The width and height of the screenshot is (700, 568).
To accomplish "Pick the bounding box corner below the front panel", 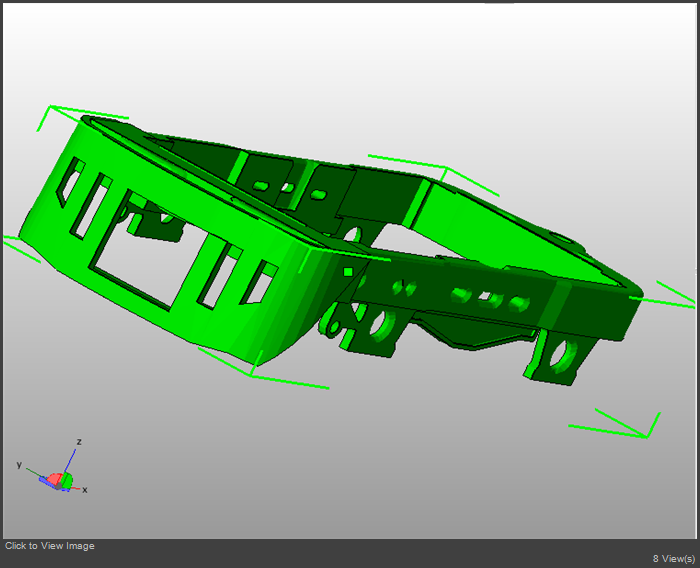I will [x=250, y=376].
